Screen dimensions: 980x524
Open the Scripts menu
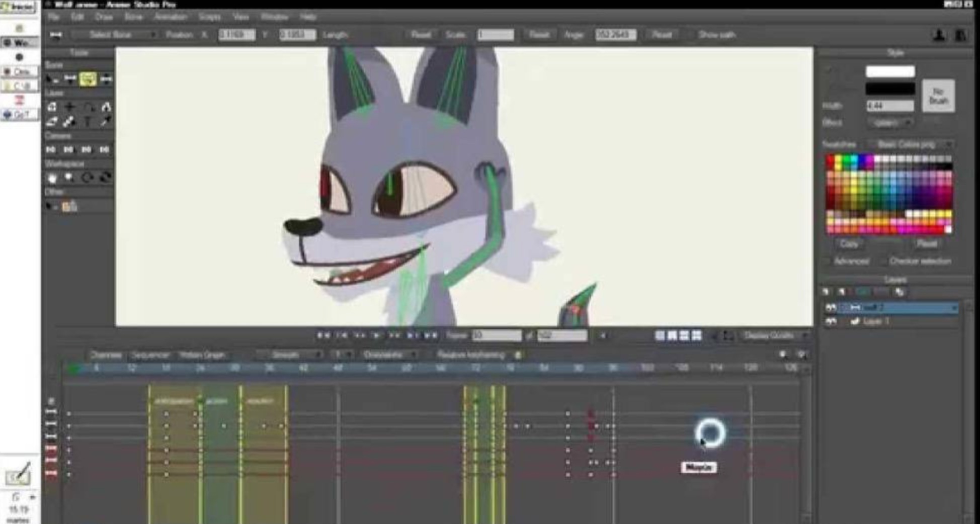pos(210,17)
